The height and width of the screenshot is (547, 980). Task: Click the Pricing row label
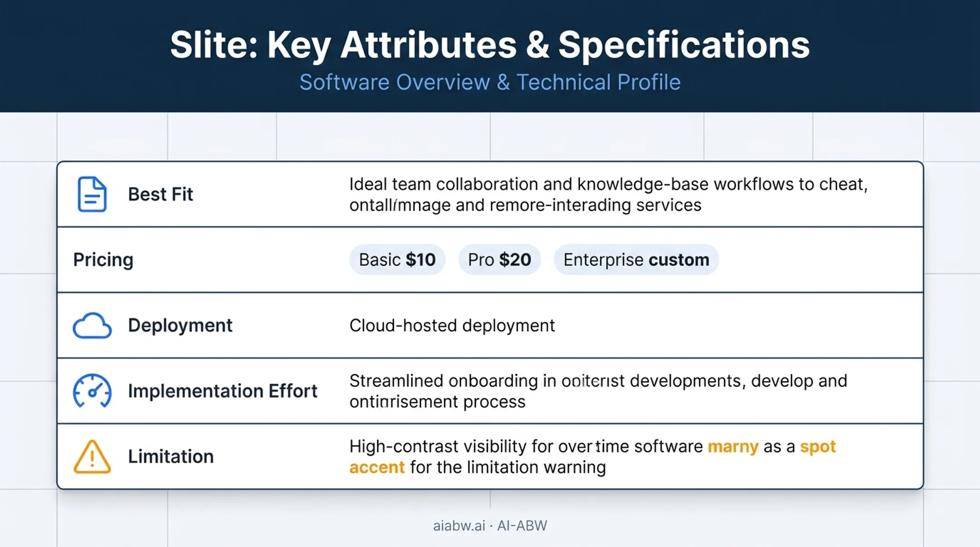pyautogui.click(x=103, y=260)
